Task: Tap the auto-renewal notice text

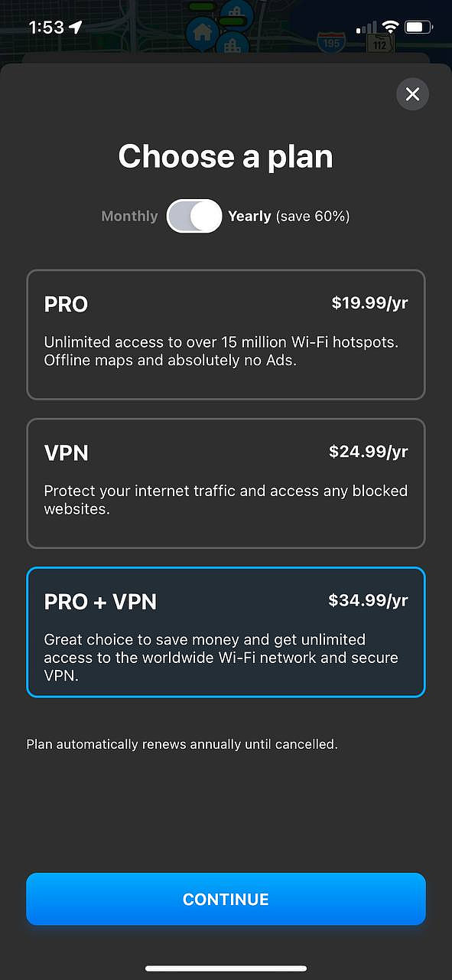Action: click(x=182, y=743)
